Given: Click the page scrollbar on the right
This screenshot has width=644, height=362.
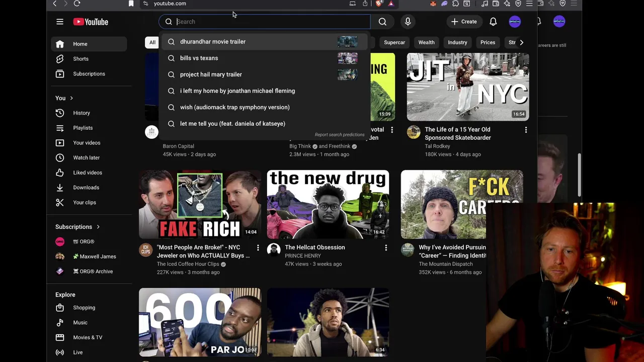Looking at the screenshot, I should tap(579, 175).
